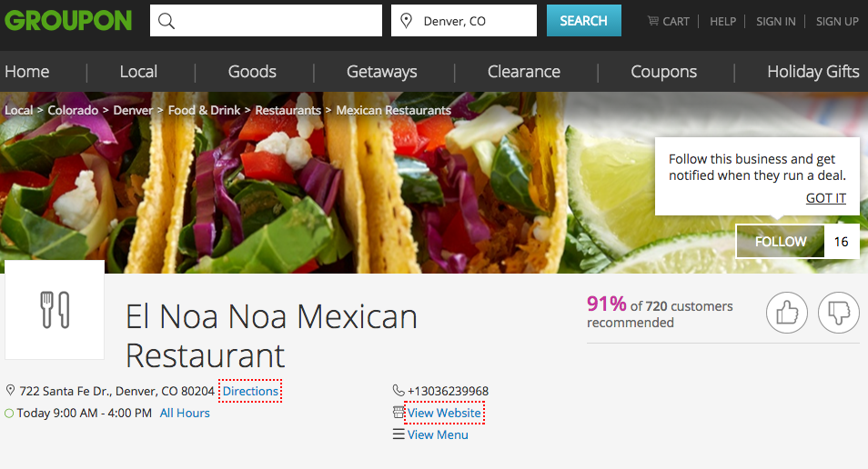Click the View Menu link
Viewport: 868px width, 469px height.
pos(438,434)
